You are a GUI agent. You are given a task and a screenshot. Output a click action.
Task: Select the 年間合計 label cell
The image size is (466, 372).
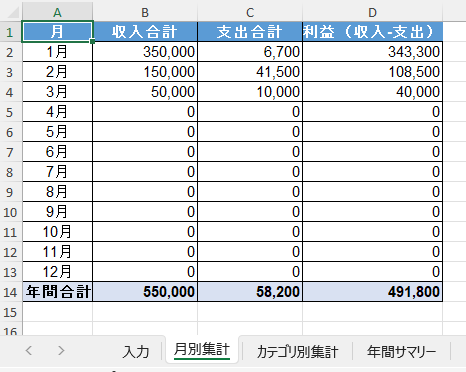(x=57, y=292)
